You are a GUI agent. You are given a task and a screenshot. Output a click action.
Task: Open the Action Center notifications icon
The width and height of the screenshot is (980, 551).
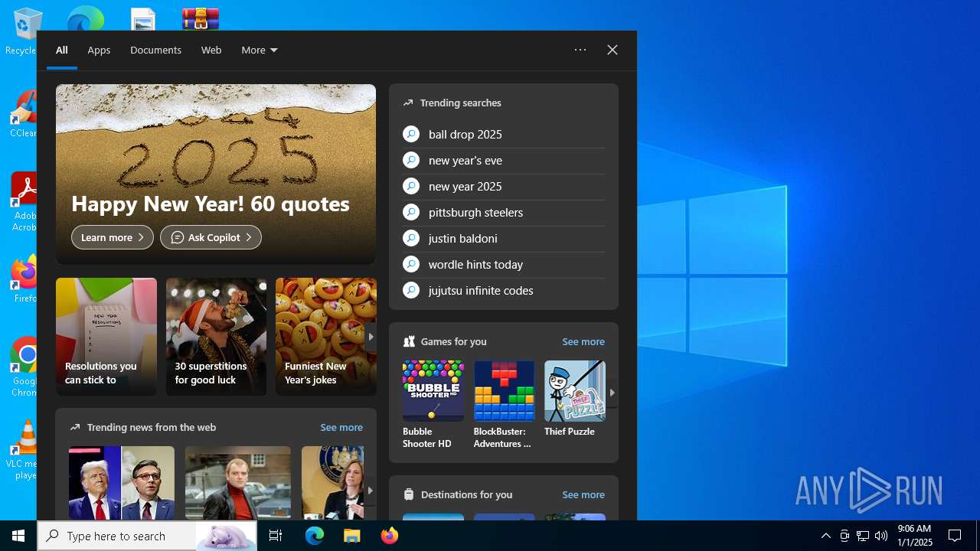click(955, 536)
